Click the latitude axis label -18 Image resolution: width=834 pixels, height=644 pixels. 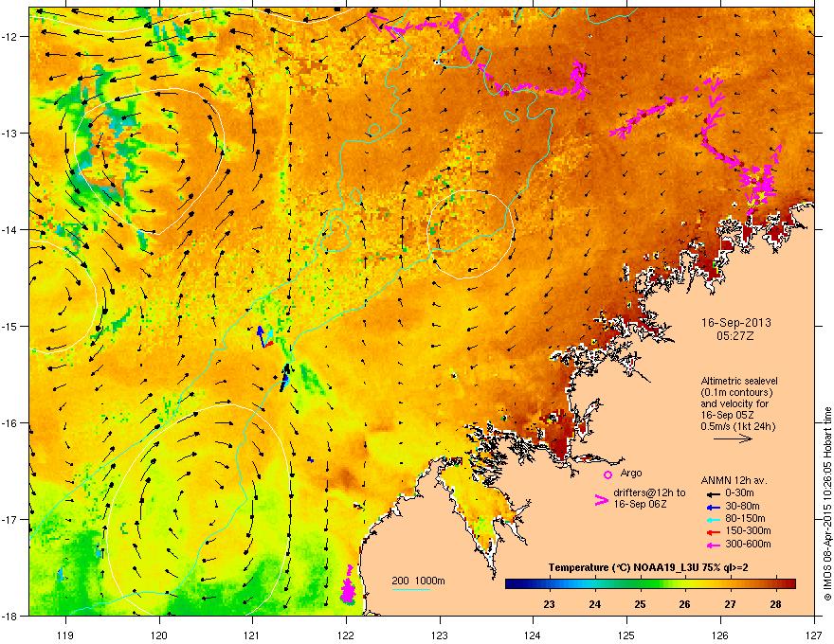point(9,616)
